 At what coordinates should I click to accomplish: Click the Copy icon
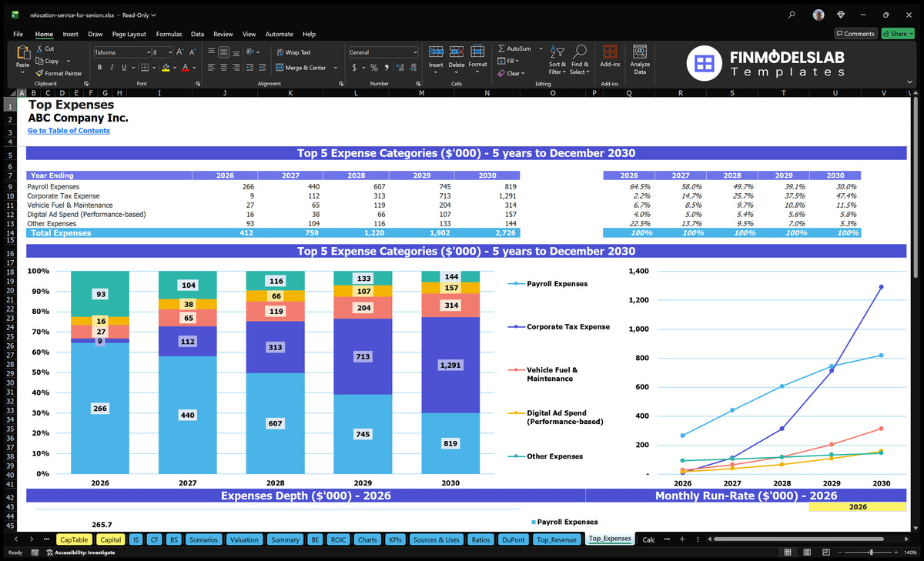tap(40, 61)
